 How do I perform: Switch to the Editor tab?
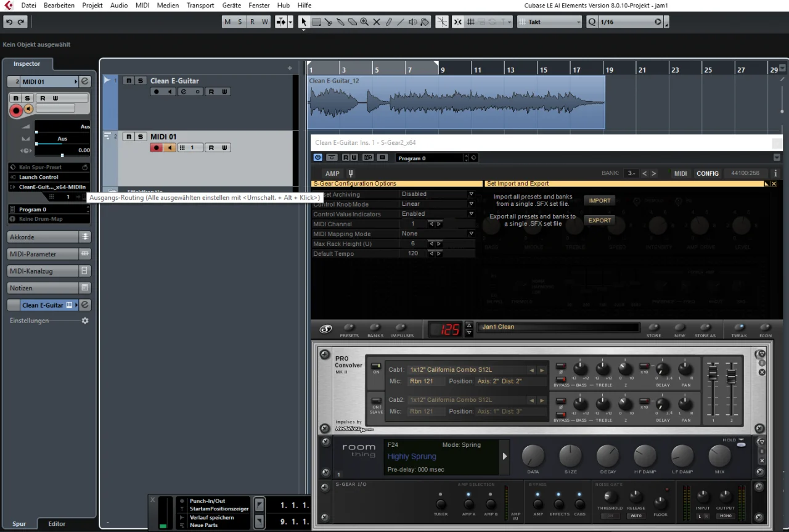click(57, 524)
